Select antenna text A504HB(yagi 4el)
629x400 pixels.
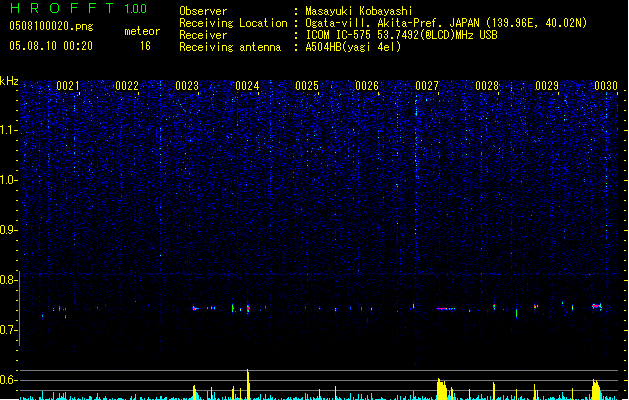click(353, 47)
